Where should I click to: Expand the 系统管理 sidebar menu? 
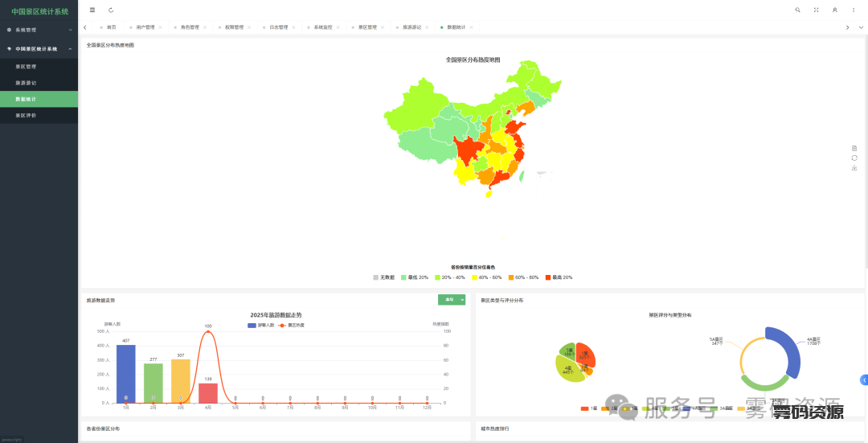click(x=39, y=30)
